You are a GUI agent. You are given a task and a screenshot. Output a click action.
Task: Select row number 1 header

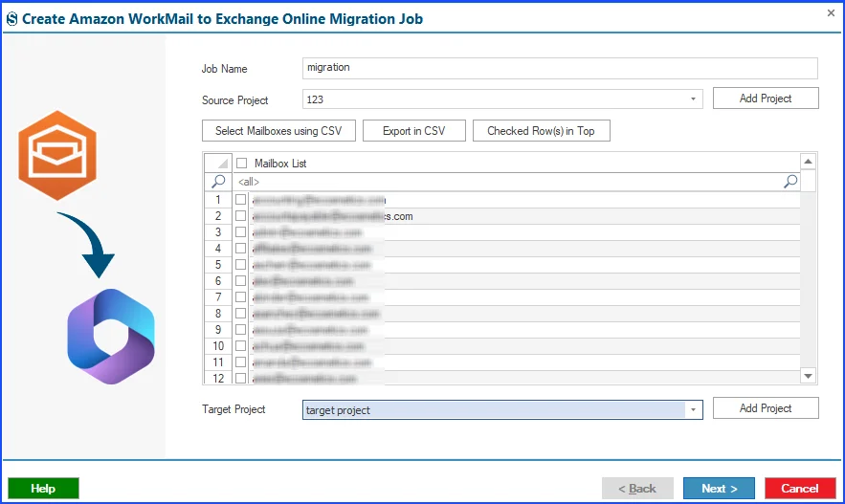point(218,200)
